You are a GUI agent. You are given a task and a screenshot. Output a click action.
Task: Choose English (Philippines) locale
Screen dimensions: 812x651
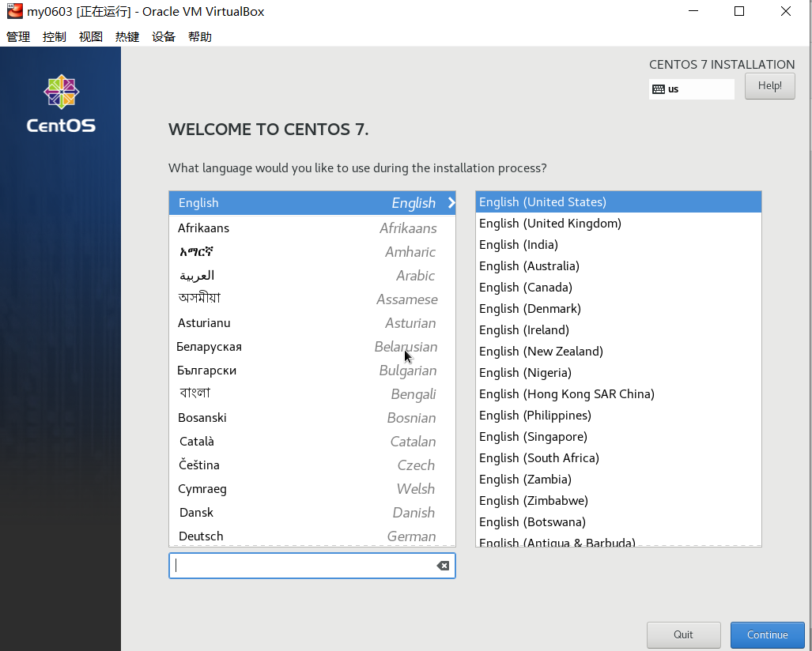click(x=618, y=416)
